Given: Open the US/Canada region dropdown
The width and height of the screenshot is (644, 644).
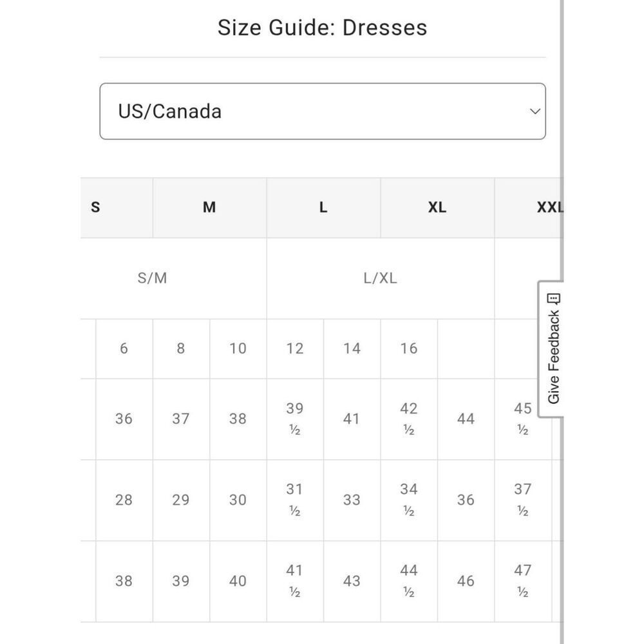Looking at the screenshot, I should click(323, 111).
